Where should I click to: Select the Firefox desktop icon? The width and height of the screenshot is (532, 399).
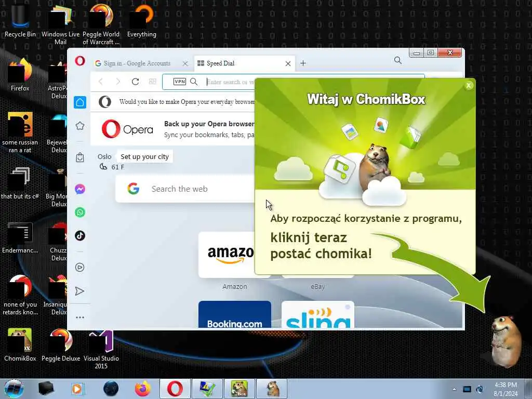click(x=20, y=75)
